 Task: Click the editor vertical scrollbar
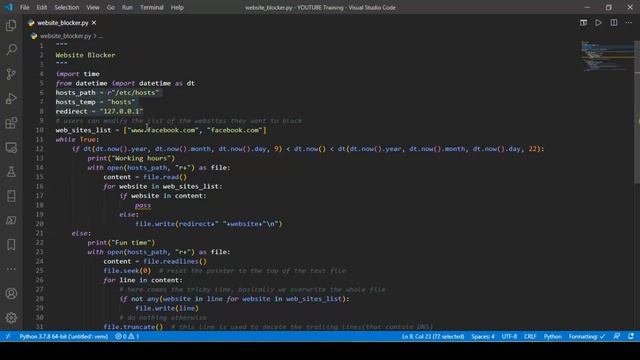pos(637,112)
